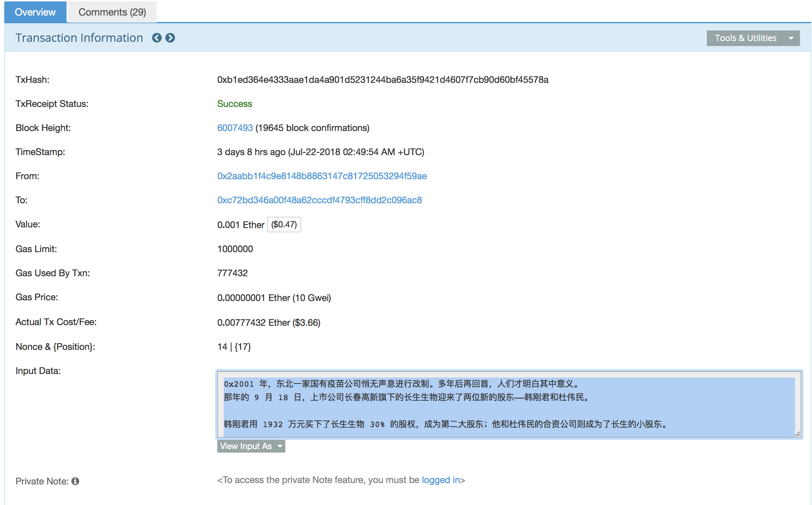The image size is (812, 505).
Task: Click the Gas Limit value 1000000
Action: coord(235,249)
